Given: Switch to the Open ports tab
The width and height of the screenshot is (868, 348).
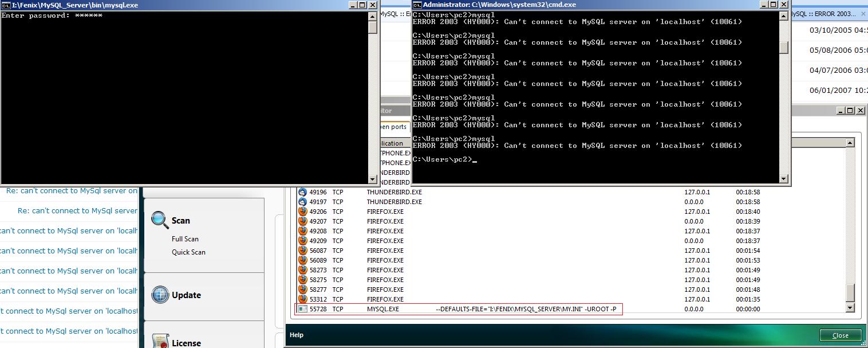Looking at the screenshot, I should pos(393,127).
